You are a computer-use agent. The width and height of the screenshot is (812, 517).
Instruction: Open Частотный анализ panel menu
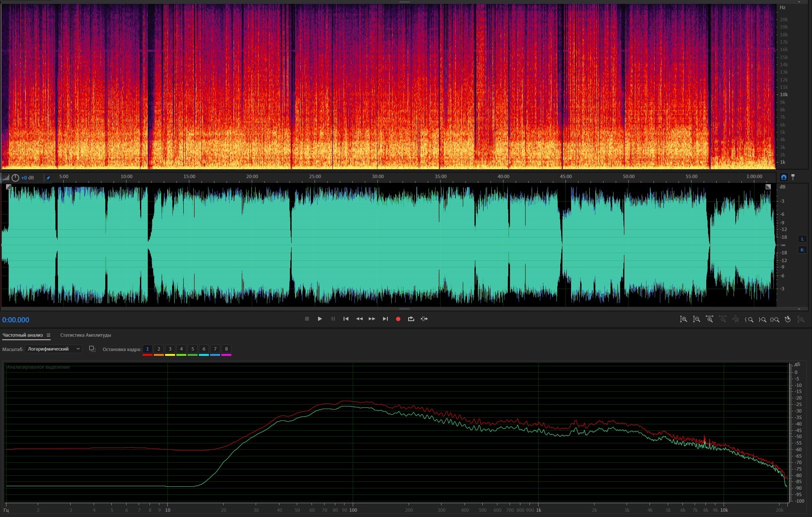(x=49, y=335)
